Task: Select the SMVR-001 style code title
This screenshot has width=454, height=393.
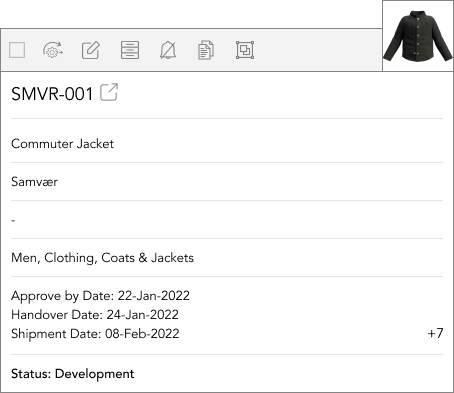Action: (52, 94)
